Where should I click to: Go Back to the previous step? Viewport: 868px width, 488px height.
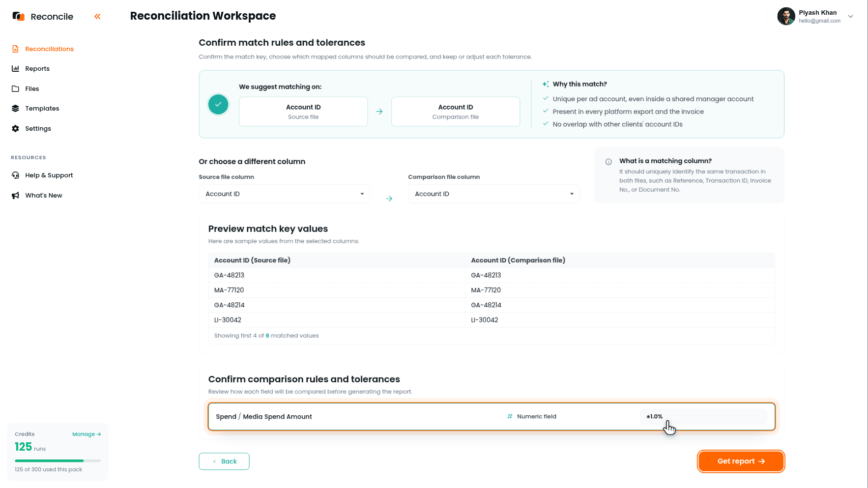(224, 461)
